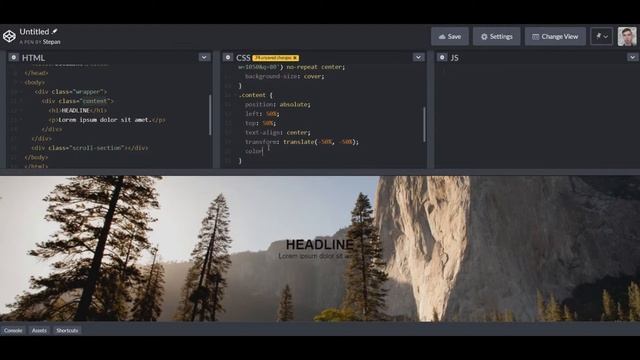Screen dimensions: 640x360
Task: Click the 'left: 50%;' CSS line
Action: pos(262,114)
